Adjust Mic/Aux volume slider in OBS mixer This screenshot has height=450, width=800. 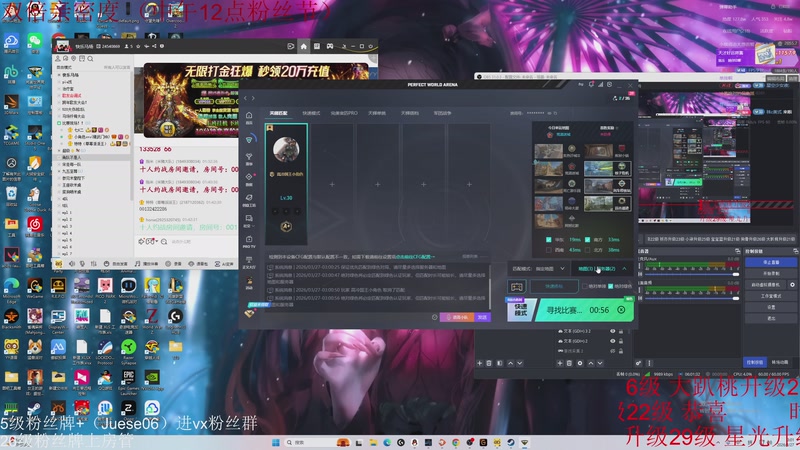click(692, 274)
